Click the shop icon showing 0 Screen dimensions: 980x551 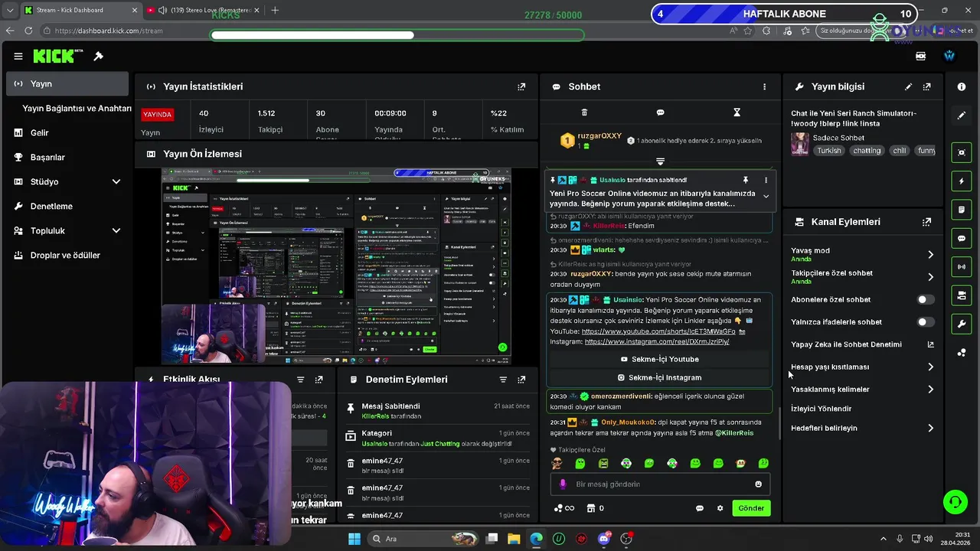pyautogui.click(x=595, y=508)
